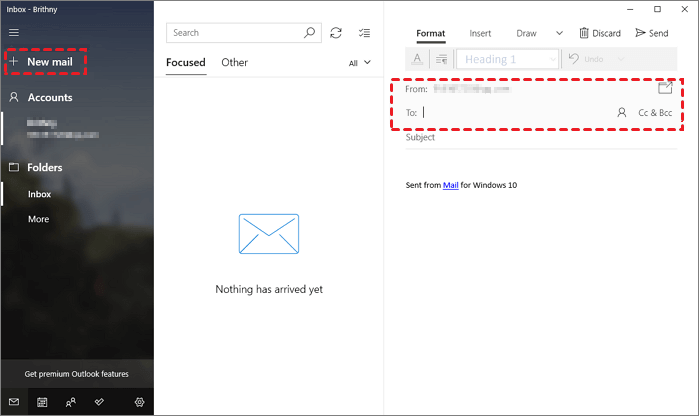Viewport: 699px width, 416px height.
Task: Pop out message into new window
Action: [x=665, y=88]
